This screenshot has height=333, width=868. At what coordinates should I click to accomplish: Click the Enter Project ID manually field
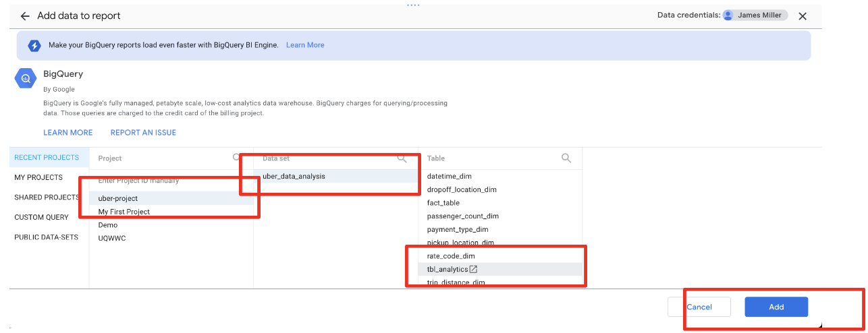(x=138, y=181)
